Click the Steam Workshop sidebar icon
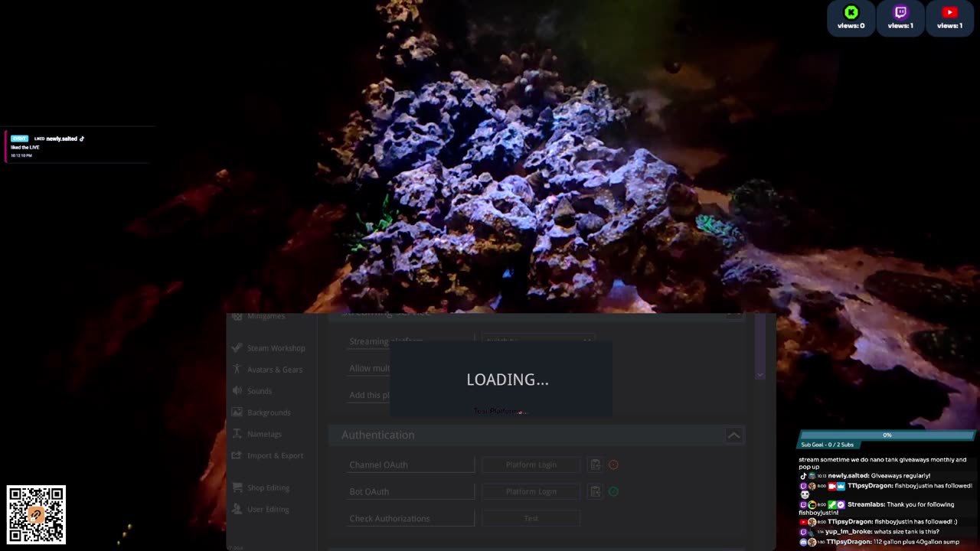980x551 pixels. click(237, 348)
